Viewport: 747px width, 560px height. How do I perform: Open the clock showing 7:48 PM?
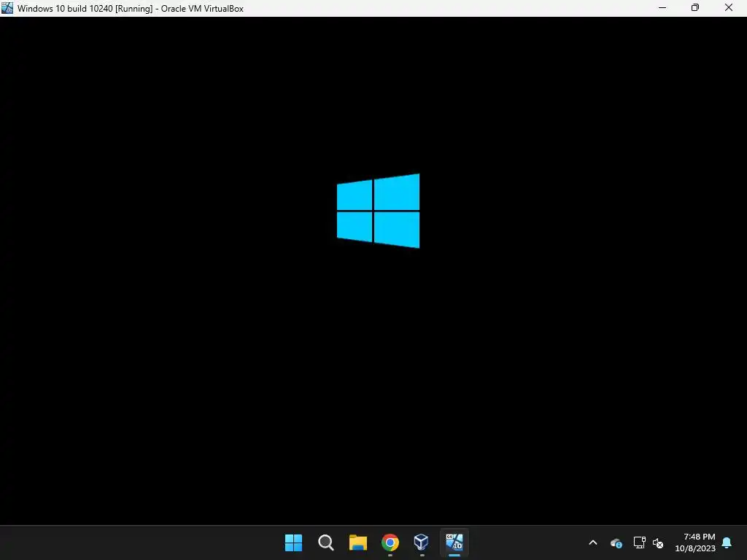click(x=695, y=542)
